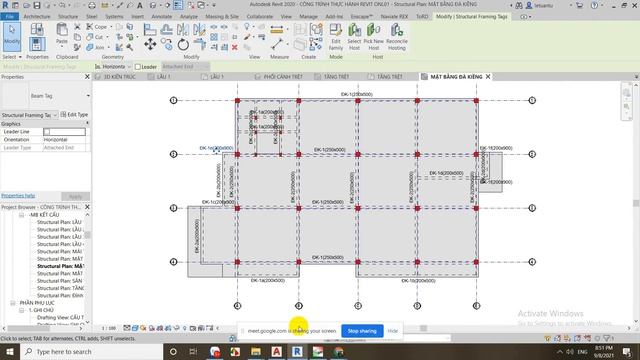The image size is (640, 360).
Task: Toggle the Leader Line checkbox in Properties
Action: click(47, 131)
